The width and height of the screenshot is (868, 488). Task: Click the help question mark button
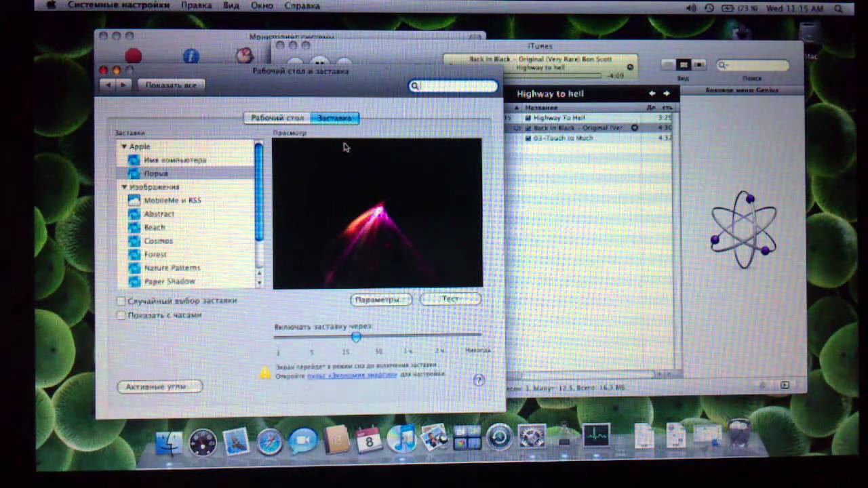tap(479, 380)
